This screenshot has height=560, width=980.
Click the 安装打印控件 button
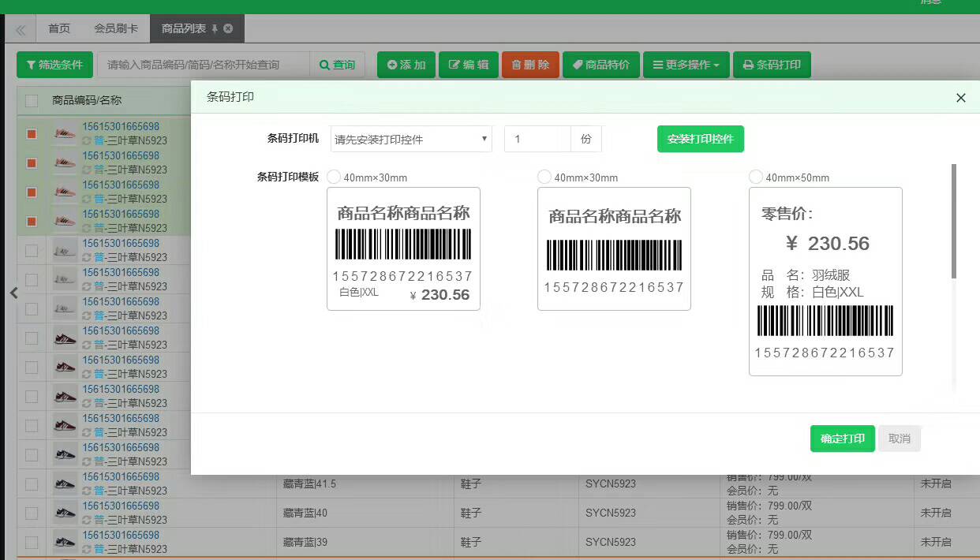pos(701,139)
